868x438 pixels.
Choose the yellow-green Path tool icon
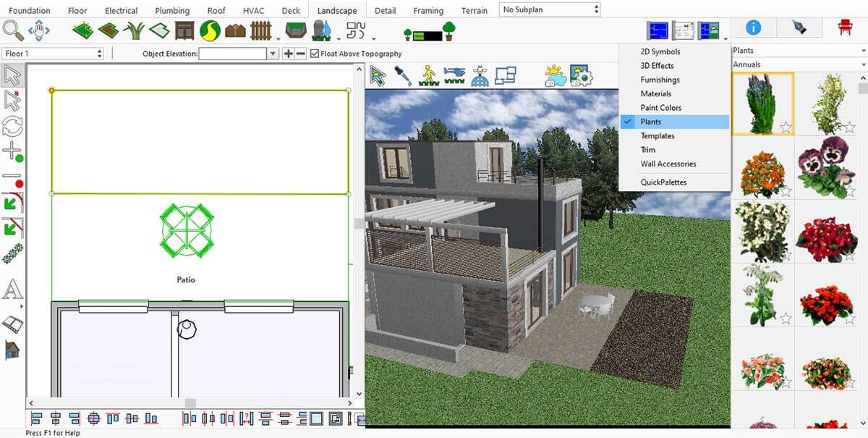(210, 30)
